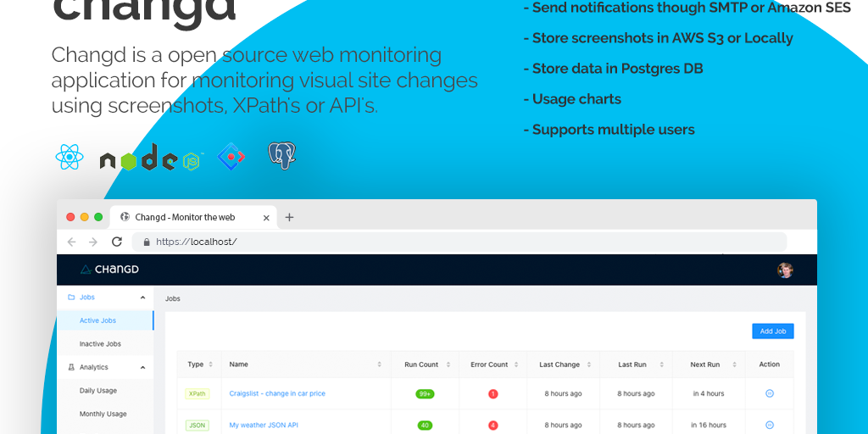Sort by Last Run column

(661, 364)
